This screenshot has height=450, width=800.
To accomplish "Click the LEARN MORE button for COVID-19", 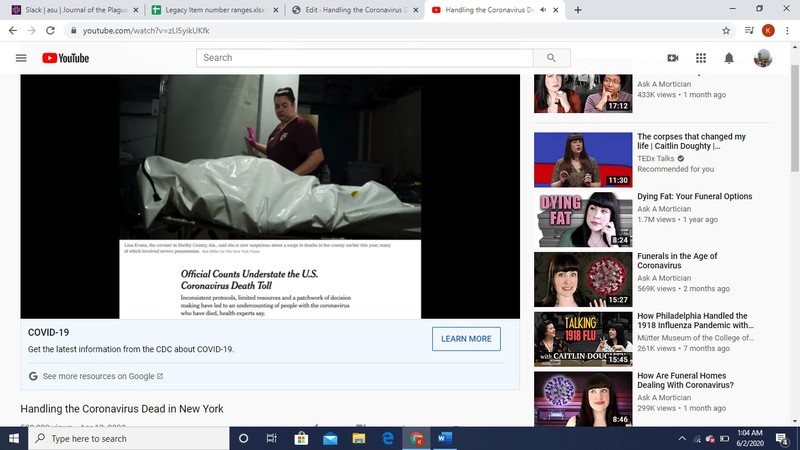I will tap(466, 339).
